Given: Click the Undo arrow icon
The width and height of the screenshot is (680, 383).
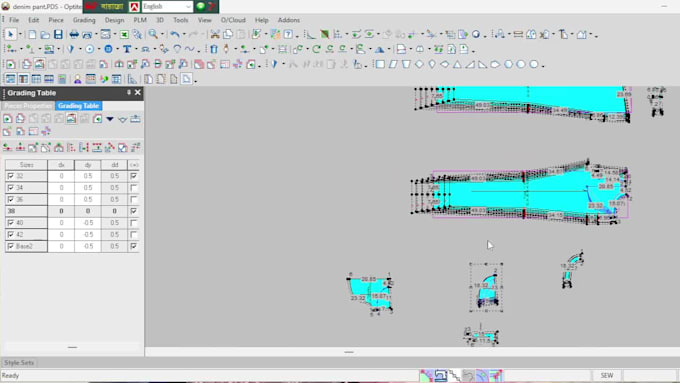Looking at the screenshot, I should point(175,34).
